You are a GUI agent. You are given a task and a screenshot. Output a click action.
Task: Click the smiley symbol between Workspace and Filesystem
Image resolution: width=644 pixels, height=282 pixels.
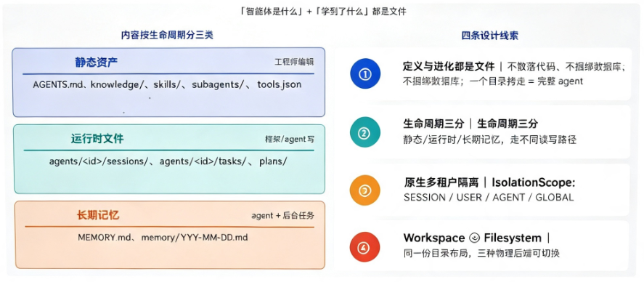click(474, 238)
